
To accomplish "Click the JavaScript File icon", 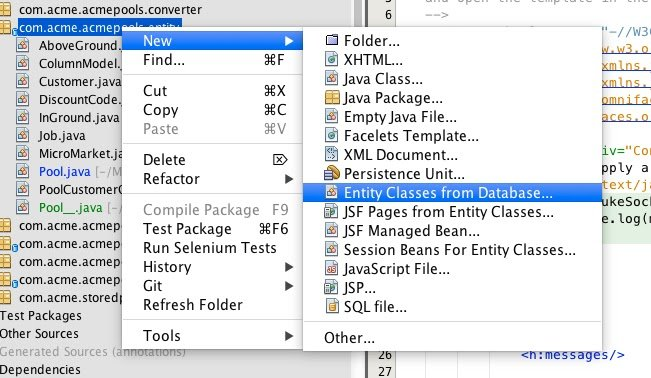I will pyautogui.click(x=331, y=269).
